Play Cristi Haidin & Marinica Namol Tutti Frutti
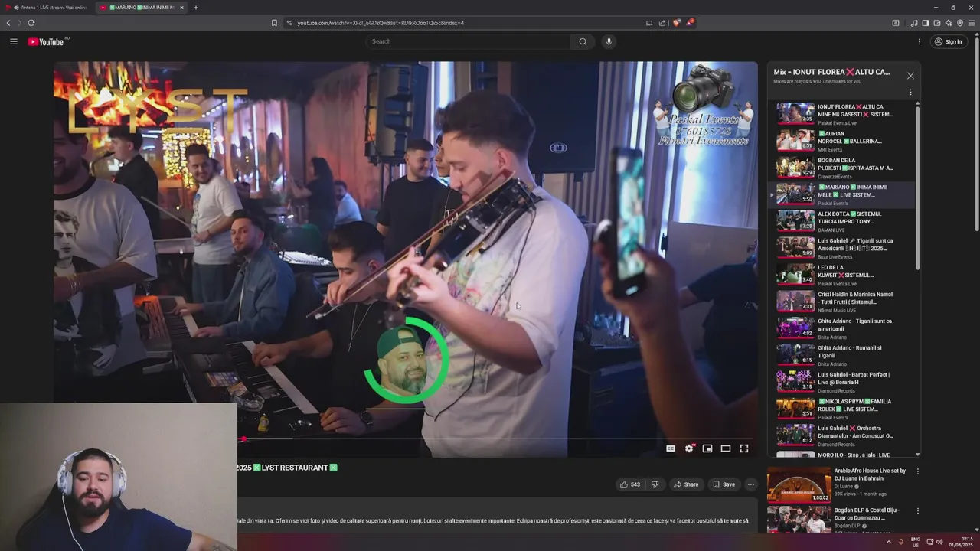This screenshot has width=980, height=551. click(x=842, y=302)
